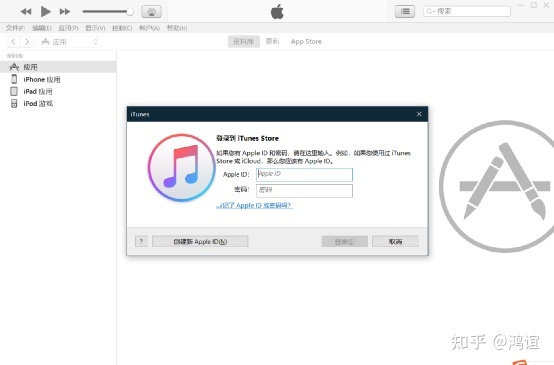Click the iTunes music note logo
The image size is (554, 365).
tap(181, 167)
